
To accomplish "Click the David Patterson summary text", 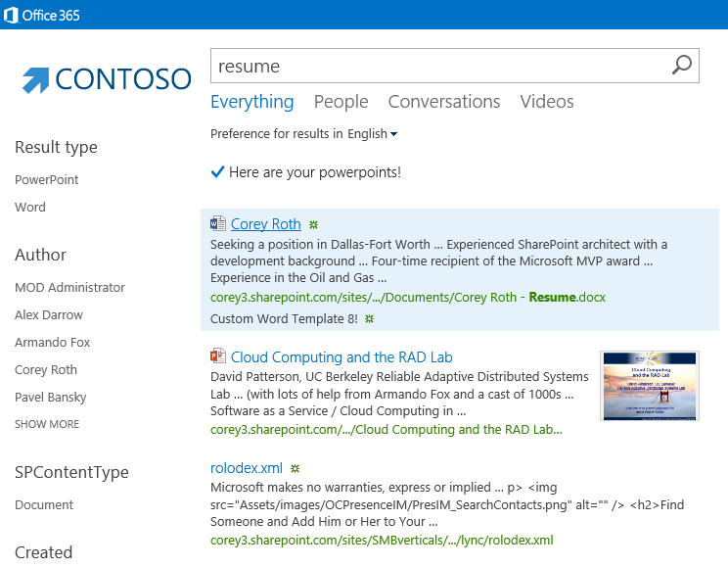I will pyautogui.click(x=399, y=394).
